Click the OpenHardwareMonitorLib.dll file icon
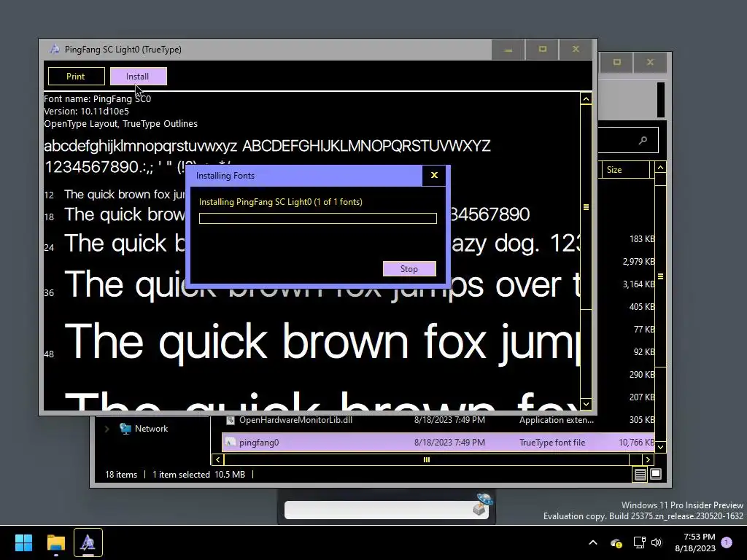 pos(230,420)
